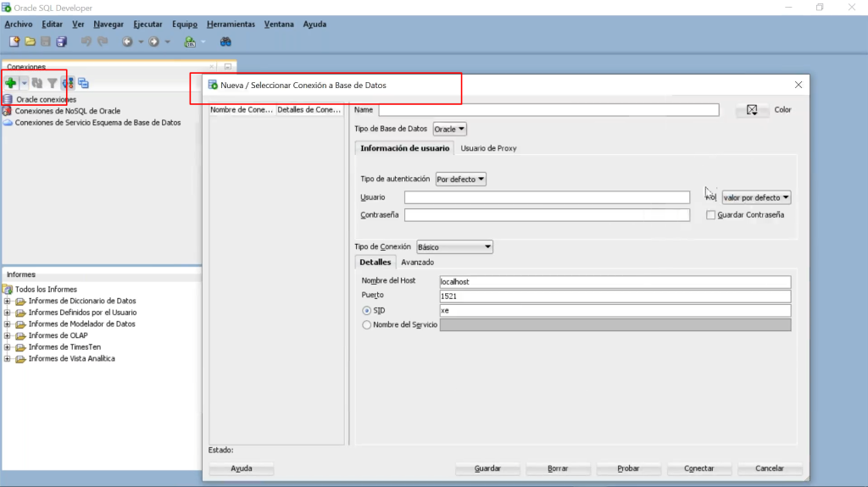Select the Información de usuario tab
868x487 pixels.
404,147
